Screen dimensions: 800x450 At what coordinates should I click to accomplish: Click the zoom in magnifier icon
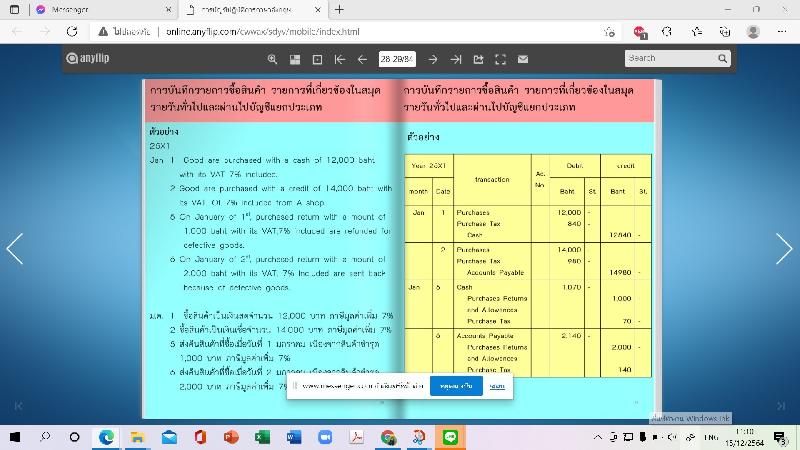click(274, 59)
